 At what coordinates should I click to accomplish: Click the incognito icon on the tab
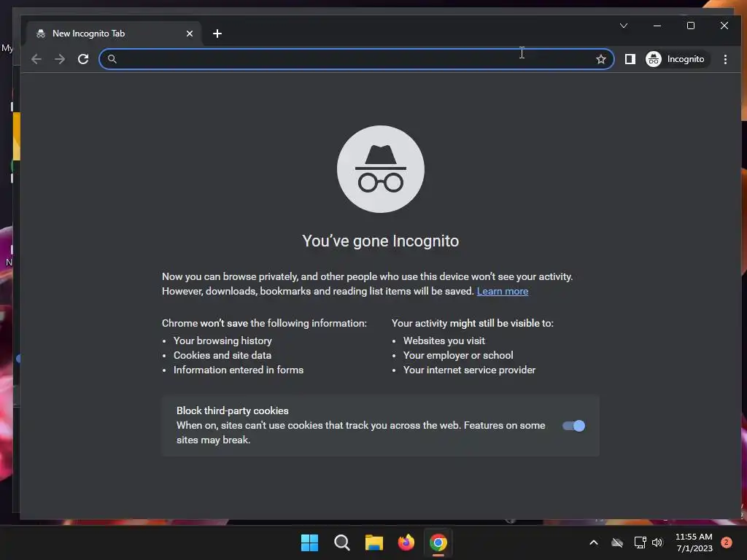click(x=41, y=34)
